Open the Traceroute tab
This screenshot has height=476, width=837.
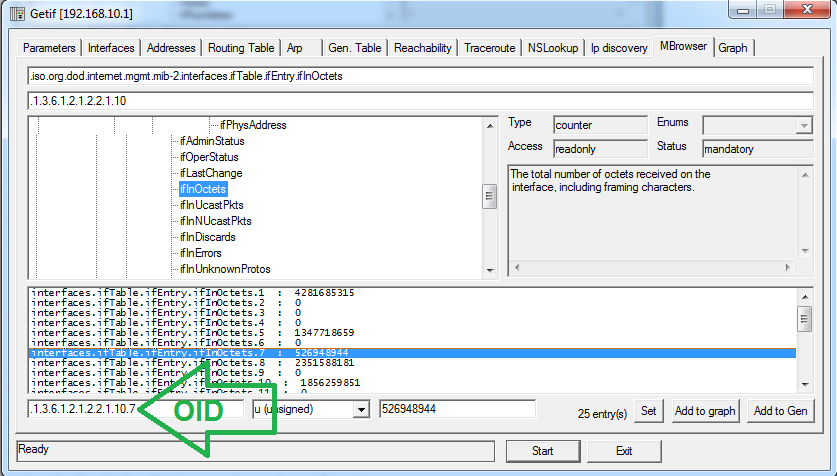point(489,48)
